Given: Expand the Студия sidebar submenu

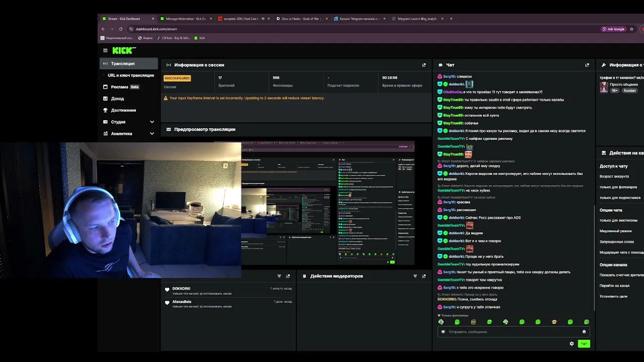Looking at the screenshot, I should coord(128,122).
